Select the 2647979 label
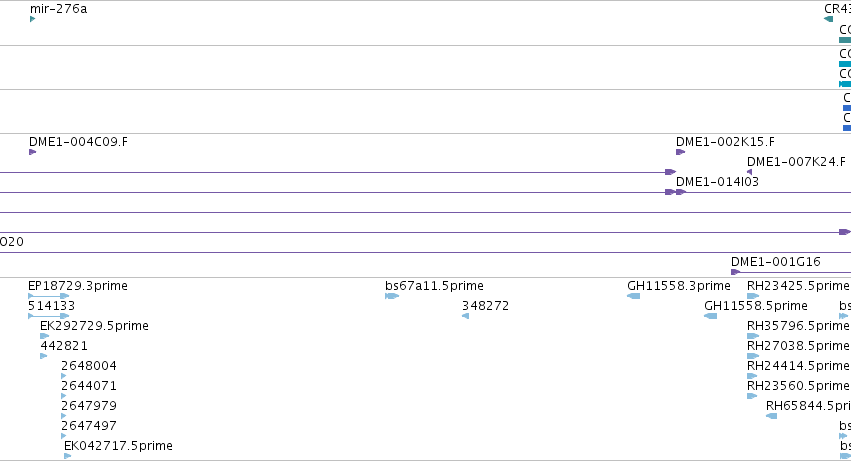The height and width of the screenshot is (461, 851). point(89,406)
